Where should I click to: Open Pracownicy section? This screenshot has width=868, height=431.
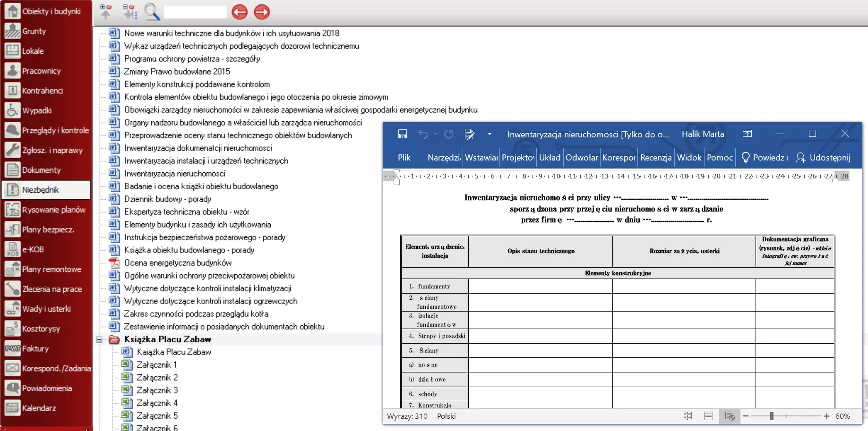point(46,71)
